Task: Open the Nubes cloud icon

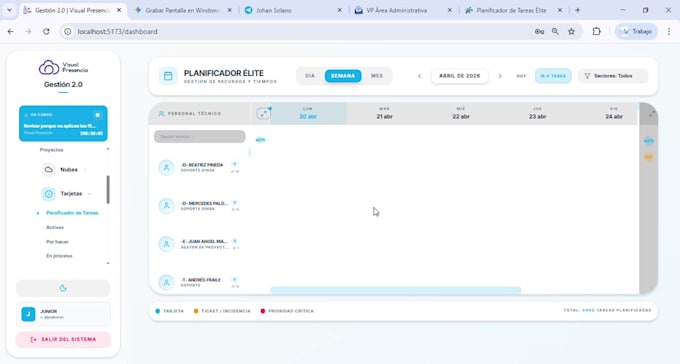Action: click(x=49, y=170)
